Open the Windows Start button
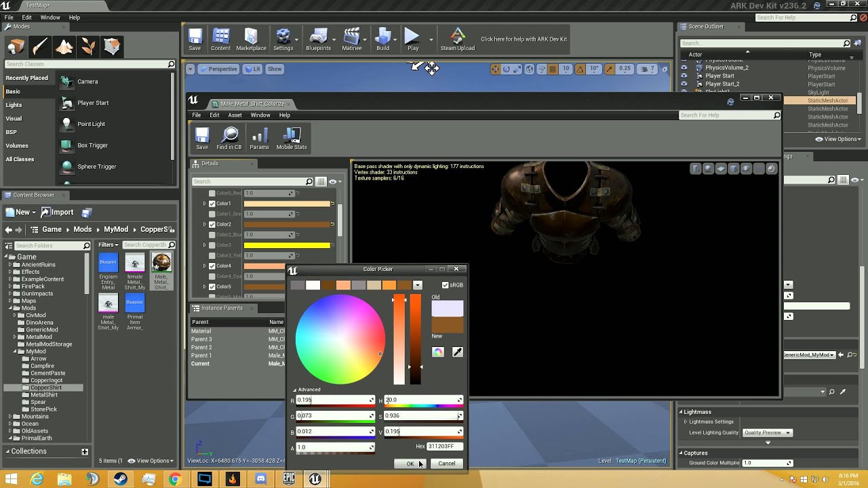Image resolution: width=868 pixels, height=488 pixels. coord(11,479)
